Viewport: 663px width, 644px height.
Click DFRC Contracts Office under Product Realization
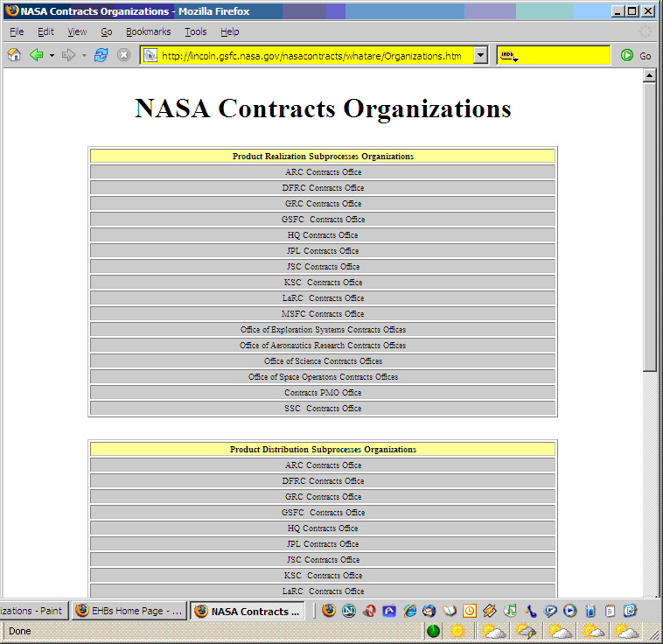point(323,187)
